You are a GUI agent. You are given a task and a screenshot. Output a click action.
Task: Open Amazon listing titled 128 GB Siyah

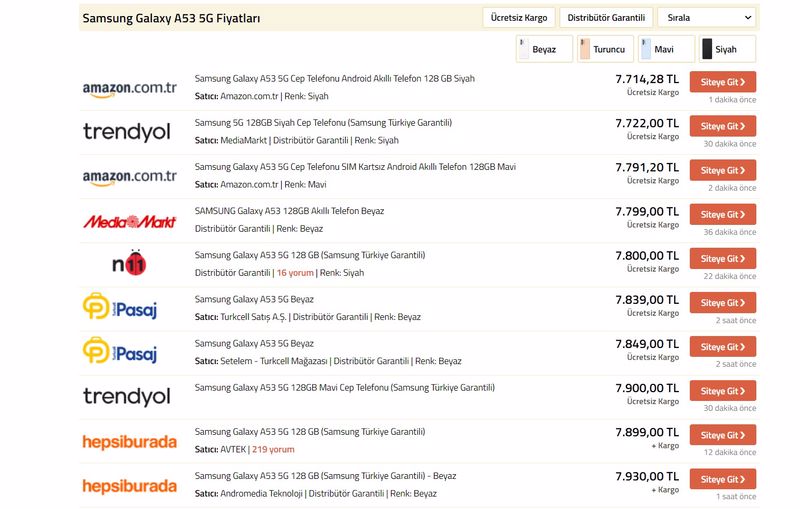point(335,79)
